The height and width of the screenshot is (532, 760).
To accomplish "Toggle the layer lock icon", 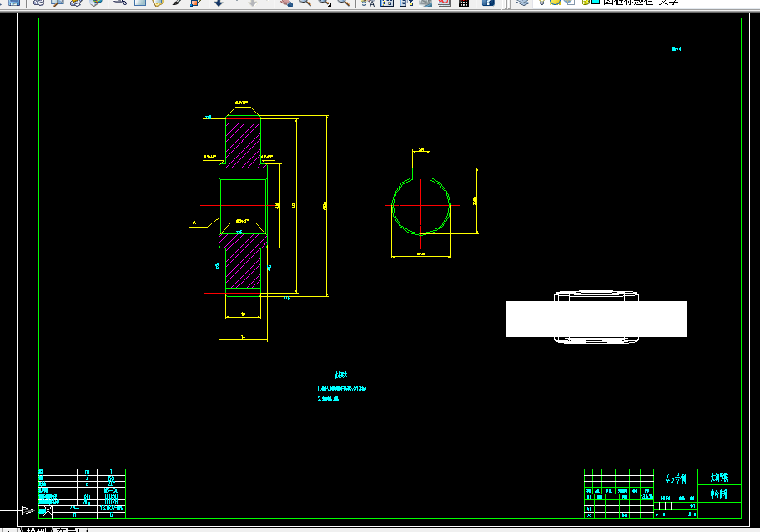I will pyautogui.click(x=586, y=2).
